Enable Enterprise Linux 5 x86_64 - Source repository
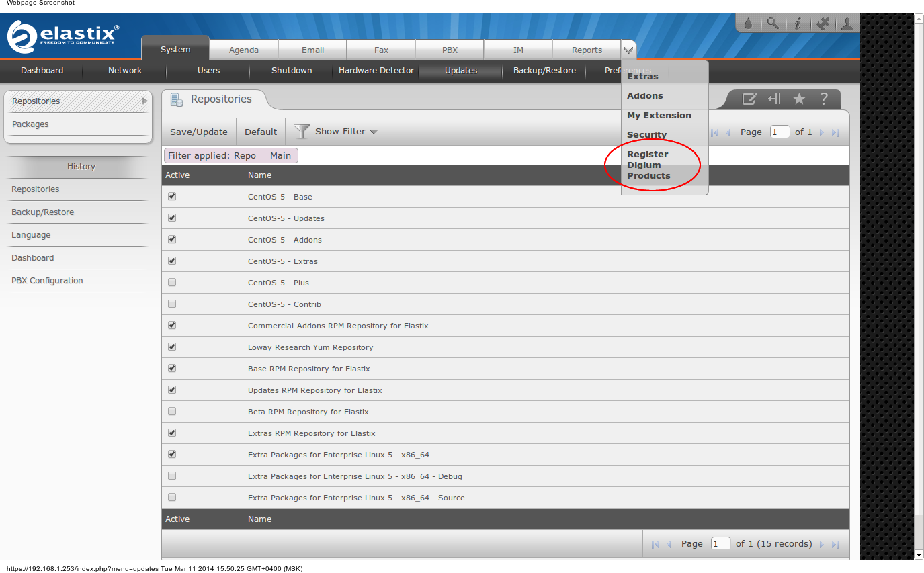This screenshot has width=924, height=573. pos(172,497)
